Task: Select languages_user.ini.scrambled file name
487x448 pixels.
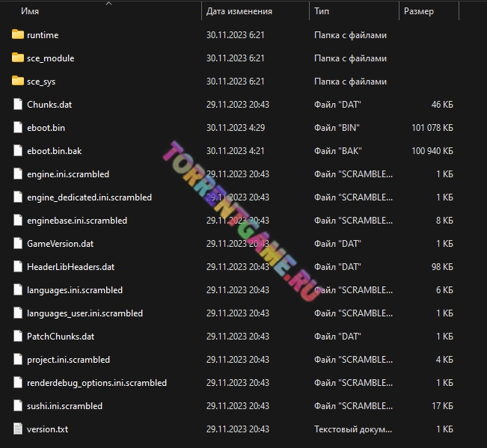Action: (x=85, y=313)
